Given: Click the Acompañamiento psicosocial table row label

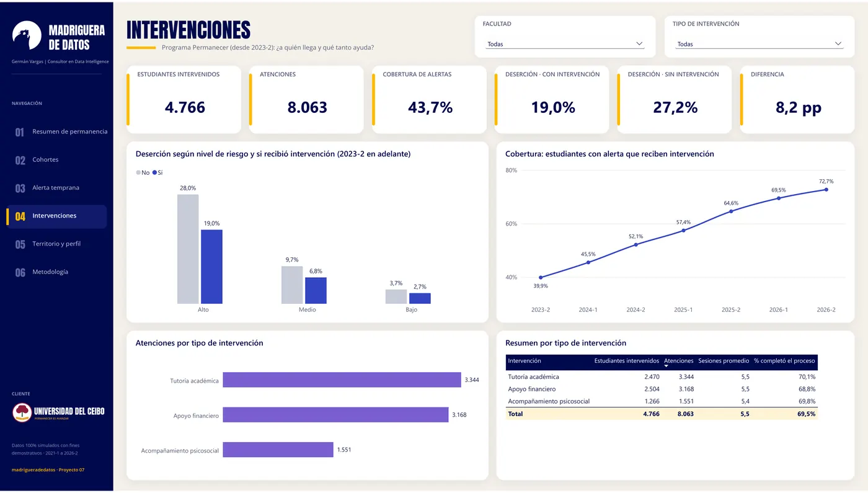Looking at the screenshot, I should [x=549, y=402].
